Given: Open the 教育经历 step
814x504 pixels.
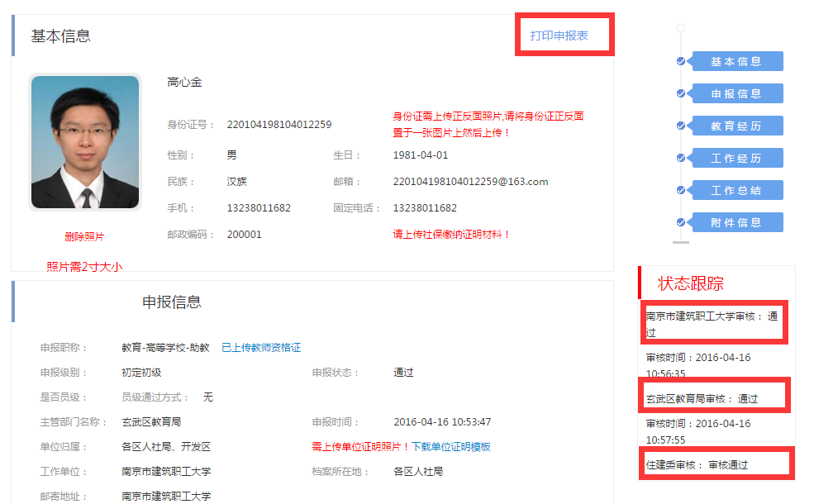Looking at the screenshot, I should [x=736, y=126].
